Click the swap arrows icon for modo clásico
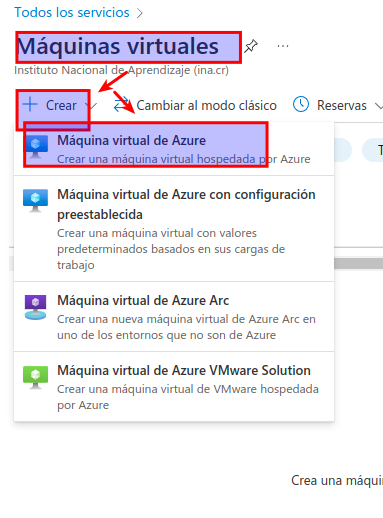Viewport: 383px width, 518px height. 121,105
